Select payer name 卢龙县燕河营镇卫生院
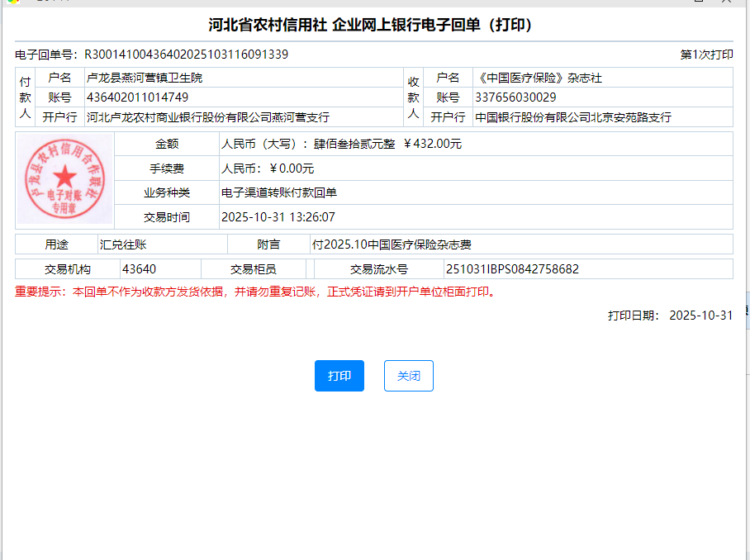This screenshot has height=560, width=750. point(145,78)
